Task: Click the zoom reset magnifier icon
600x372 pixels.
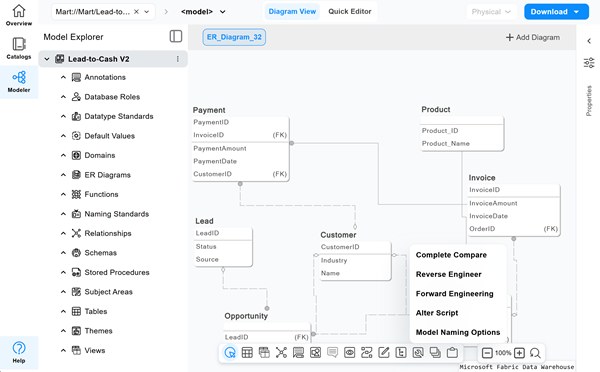Action: (535, 353)
